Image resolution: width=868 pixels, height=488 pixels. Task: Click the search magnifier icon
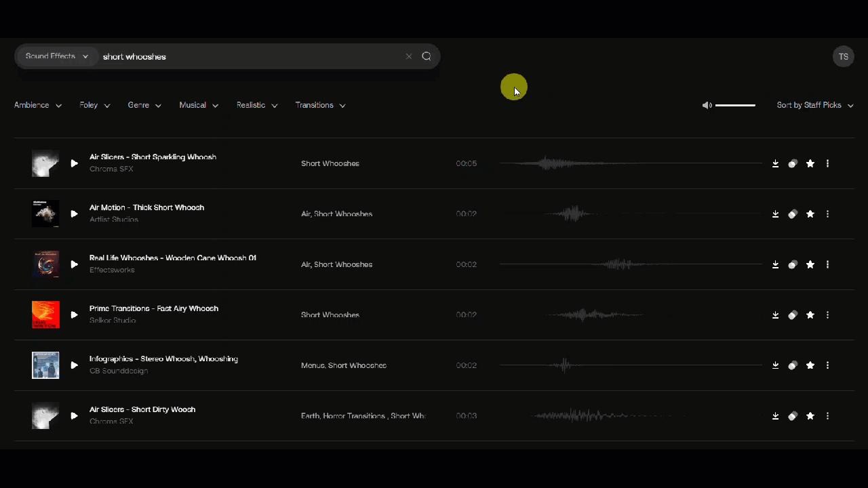point(427,56)
